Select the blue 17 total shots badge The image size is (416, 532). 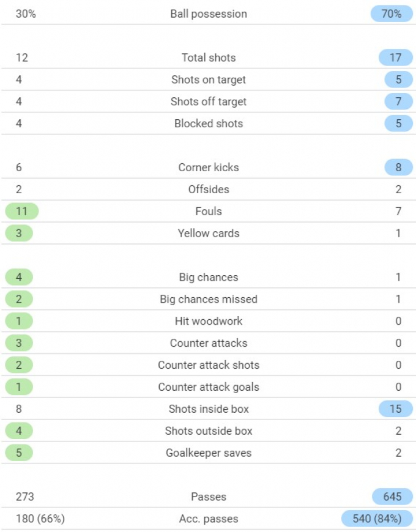[396, 57]
